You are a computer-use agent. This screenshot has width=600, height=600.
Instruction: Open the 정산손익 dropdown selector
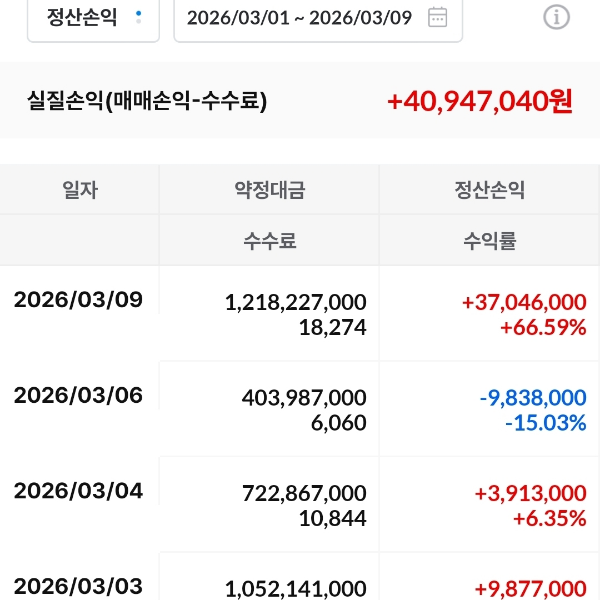coord(93,18)
